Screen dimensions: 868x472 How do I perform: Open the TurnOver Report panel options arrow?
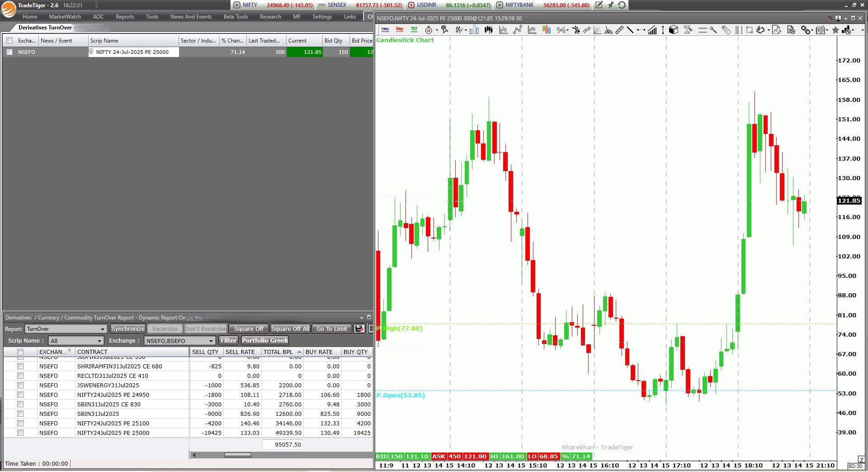tap(362, 318)
